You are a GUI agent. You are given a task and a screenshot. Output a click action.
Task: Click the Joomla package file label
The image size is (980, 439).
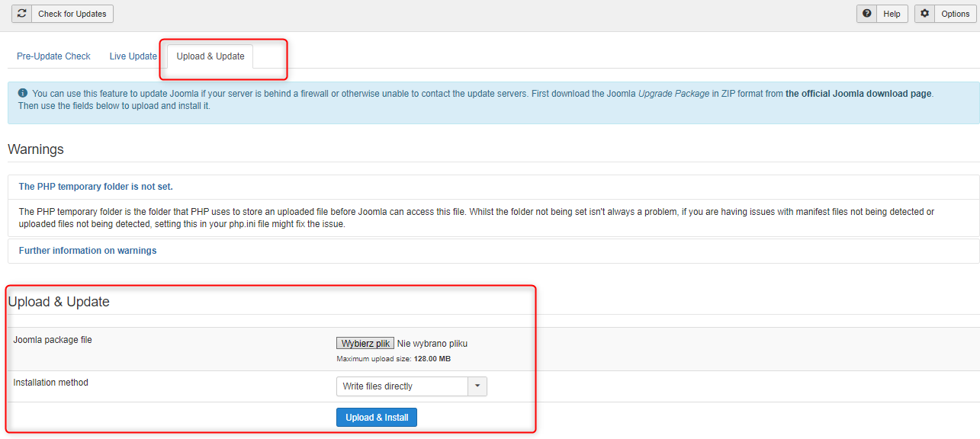53,340
